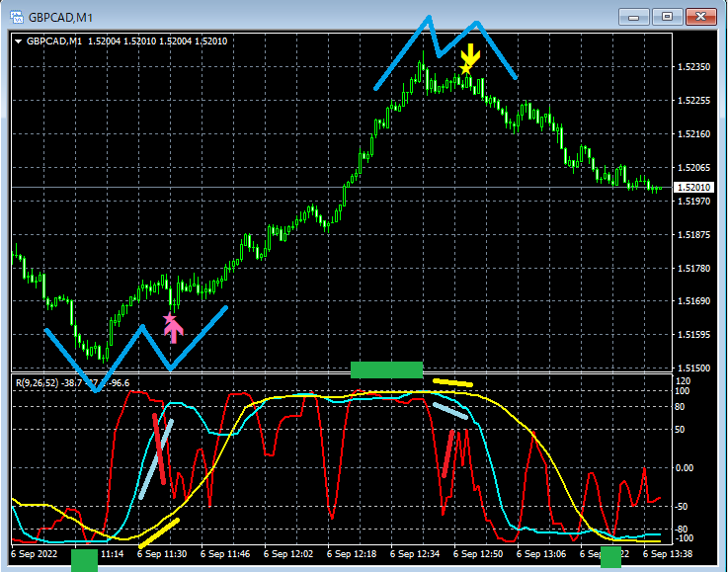Click the 1.51595 price axis label

tap(693, 334)
